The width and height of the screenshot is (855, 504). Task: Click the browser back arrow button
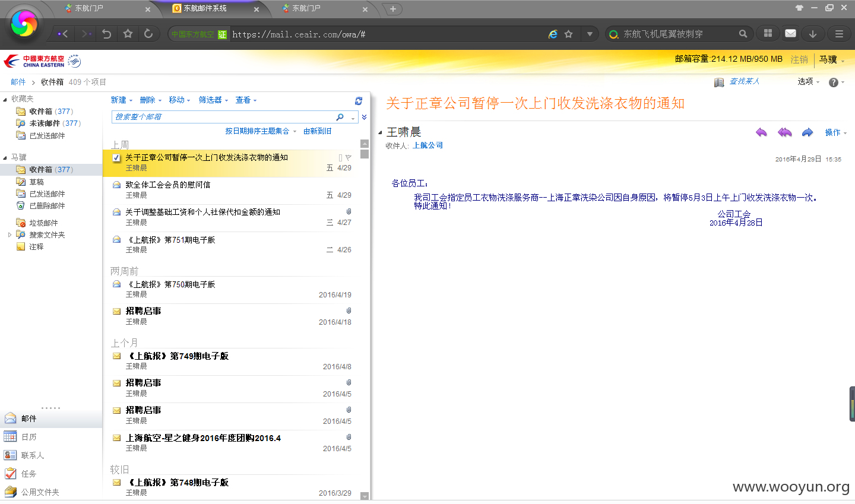click(x=63, y=34)
